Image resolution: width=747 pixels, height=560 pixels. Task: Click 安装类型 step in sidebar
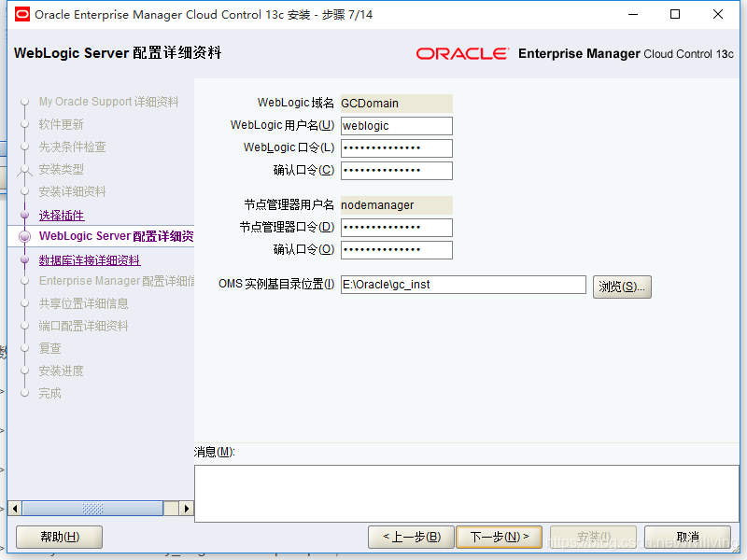[x=61, y=169]
